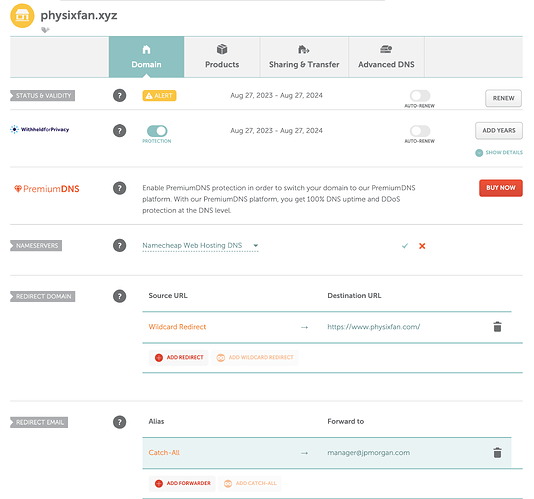Screen dimensions: 534x499
Task: Cancel nameserver change with red X
Action: [422, 246]
